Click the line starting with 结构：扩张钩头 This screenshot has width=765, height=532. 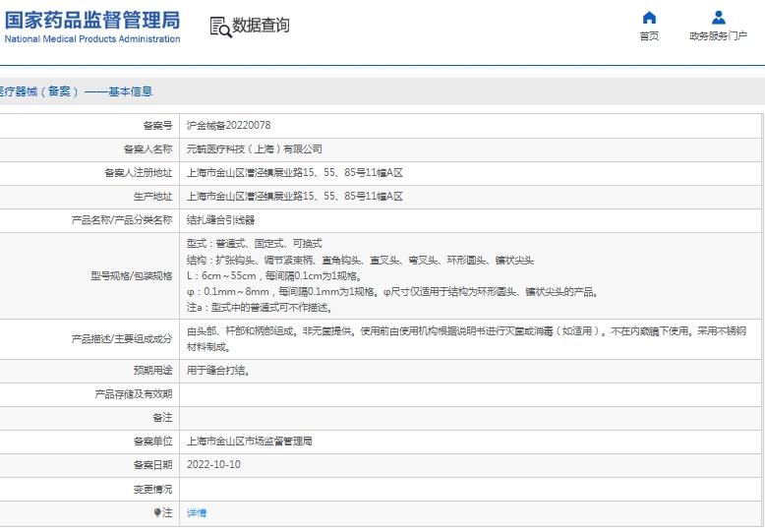pyautogui.click(x=360, y=261)
